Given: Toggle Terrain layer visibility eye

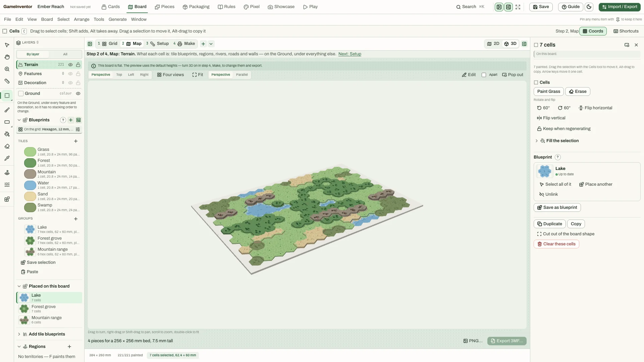Looking at the screenshot, I should click(70, 65).
